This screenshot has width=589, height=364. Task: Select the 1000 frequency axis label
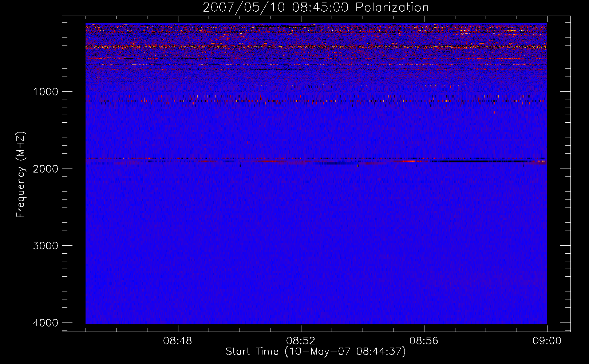[46, 91]
